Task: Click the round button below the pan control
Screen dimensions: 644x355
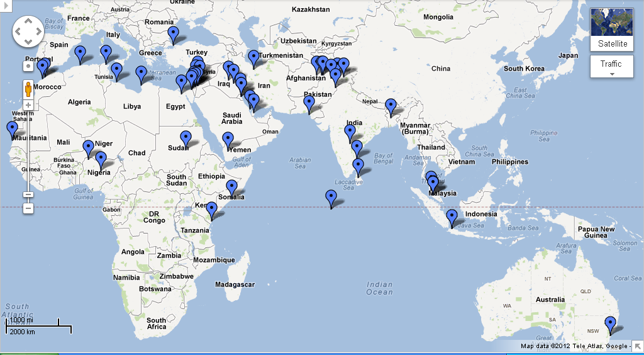Action: click(28, 65)
